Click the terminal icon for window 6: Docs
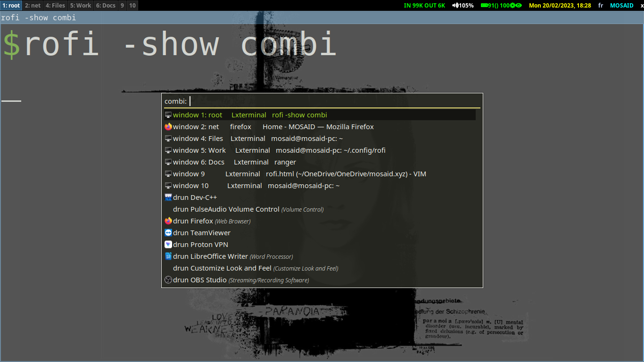 168,162
